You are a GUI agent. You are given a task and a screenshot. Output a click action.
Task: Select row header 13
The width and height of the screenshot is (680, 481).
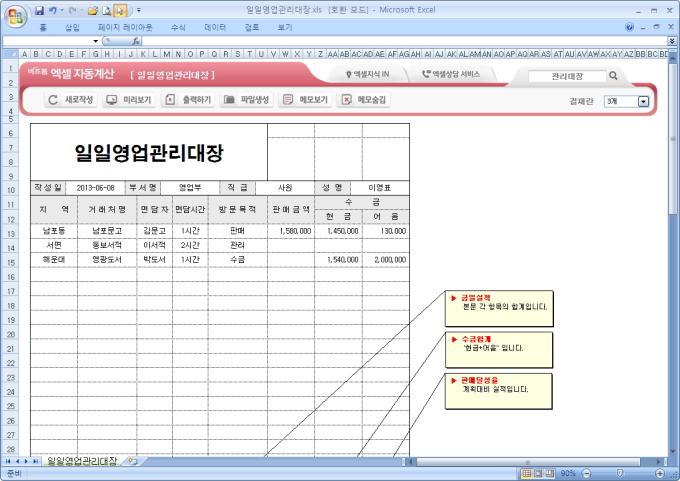tap(10, 233)
